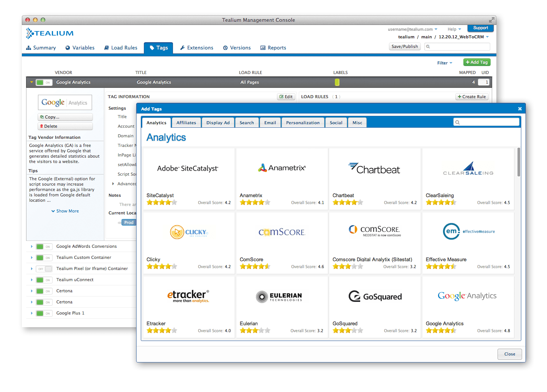Click the Google Analytics logo in vendor sidebar
The image size is (547, 392).
[x=65, y=102]
